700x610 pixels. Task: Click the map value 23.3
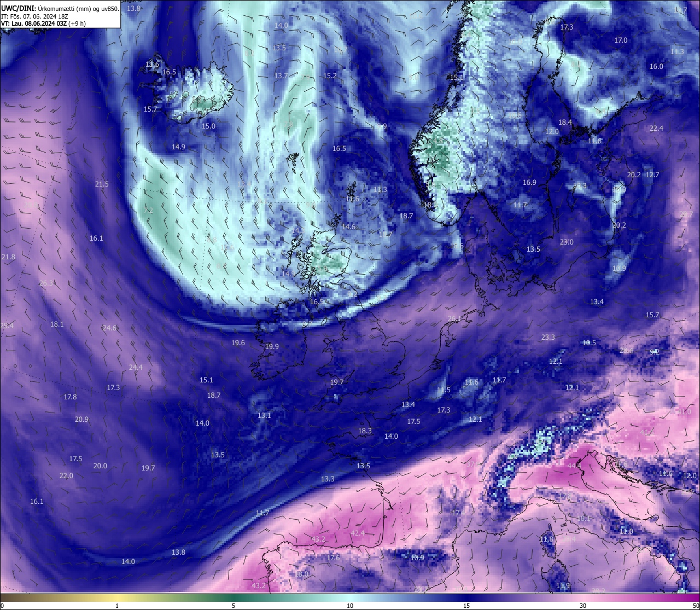coord(548,338)
